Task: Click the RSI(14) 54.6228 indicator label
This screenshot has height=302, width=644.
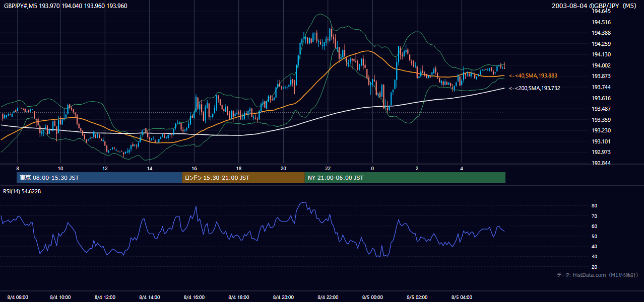Action: 22,191
